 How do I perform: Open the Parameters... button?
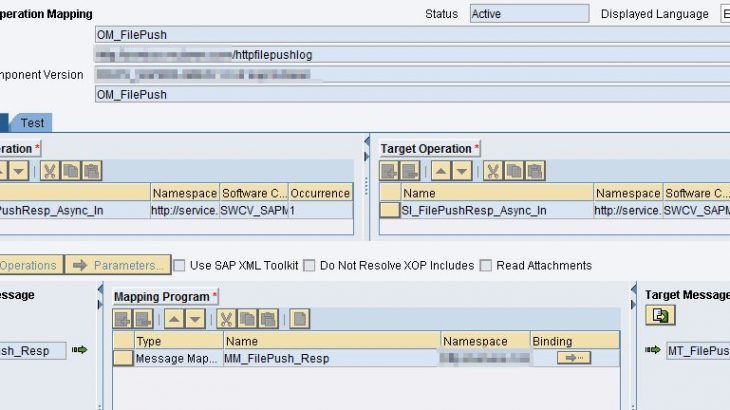(x=116, y=265)
